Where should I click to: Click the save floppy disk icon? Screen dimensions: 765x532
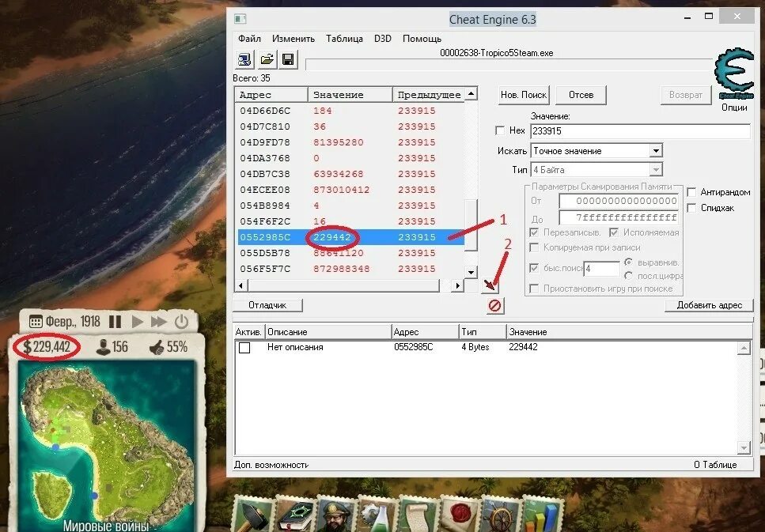(288, 60)
